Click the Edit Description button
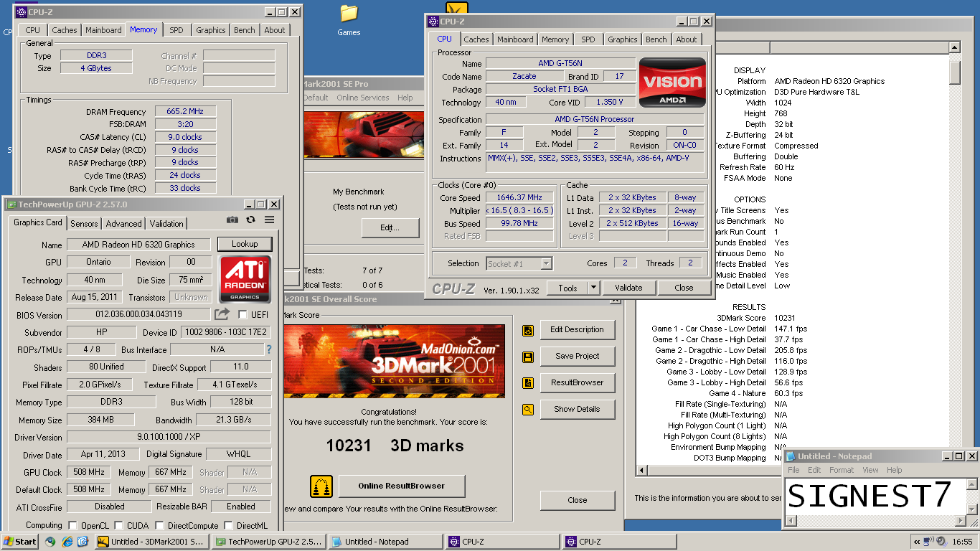Viewport: 980px width, 551px height. click(577, 330)
